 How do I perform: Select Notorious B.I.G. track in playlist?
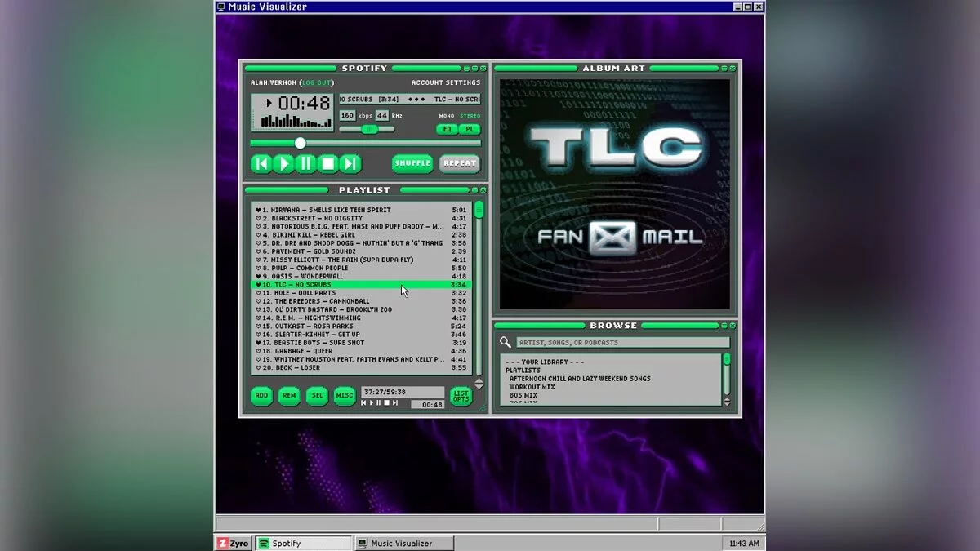point(362,226)
